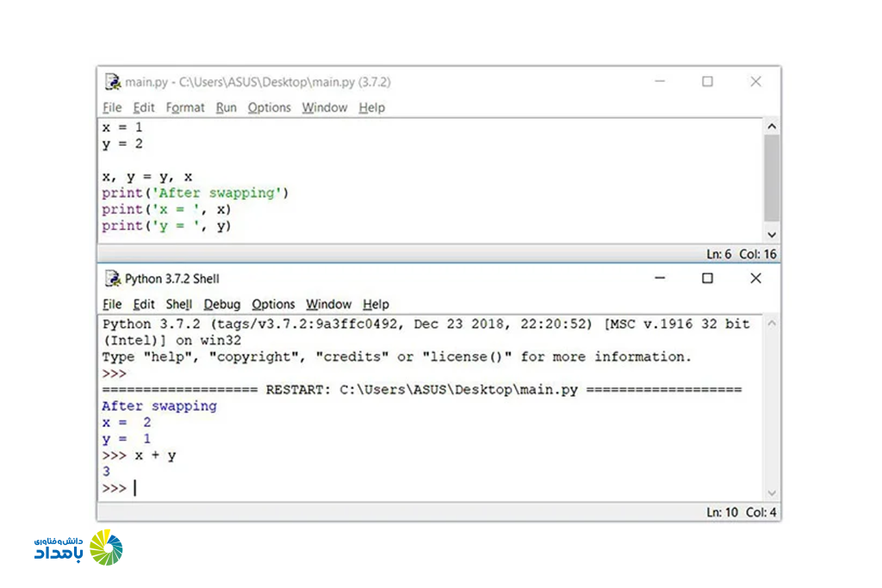Click 'Ln: 10 Col: 4' in shell status bar
This screenshot has height=588, width=882.
point(742,512)
